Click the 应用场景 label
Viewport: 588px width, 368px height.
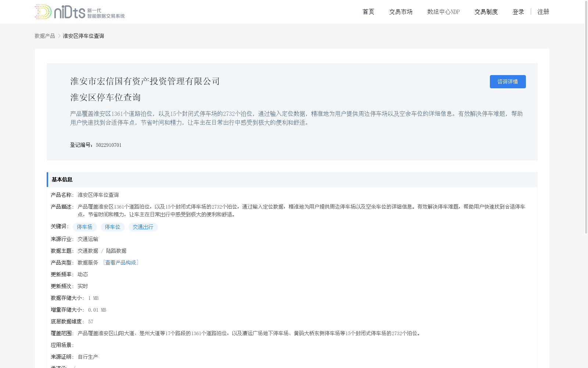point(62,345)
